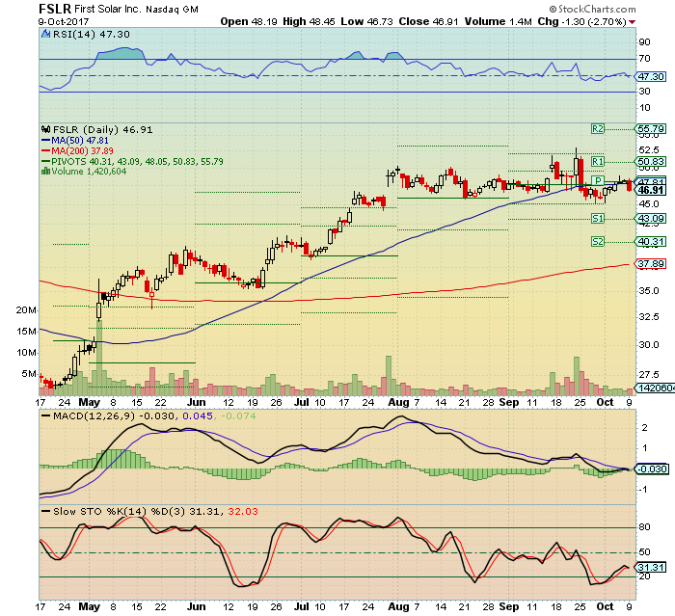Click the 37.89 MA(200) price tag

651,263
